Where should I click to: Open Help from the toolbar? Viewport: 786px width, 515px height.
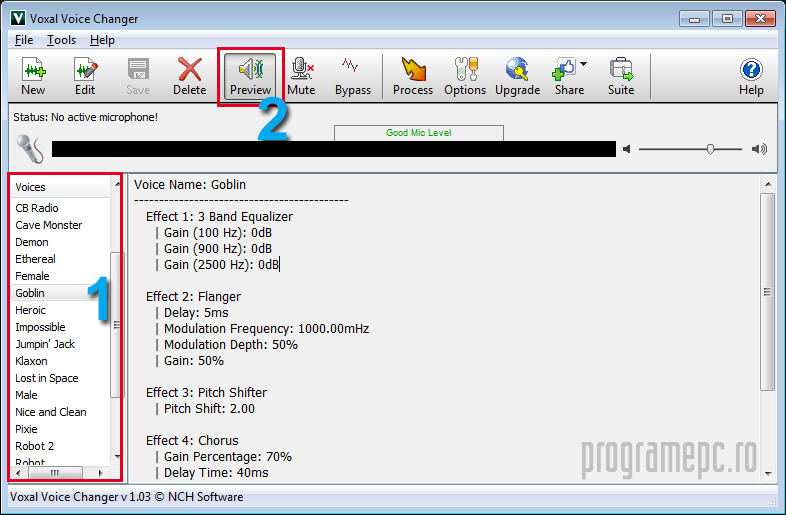751,76
